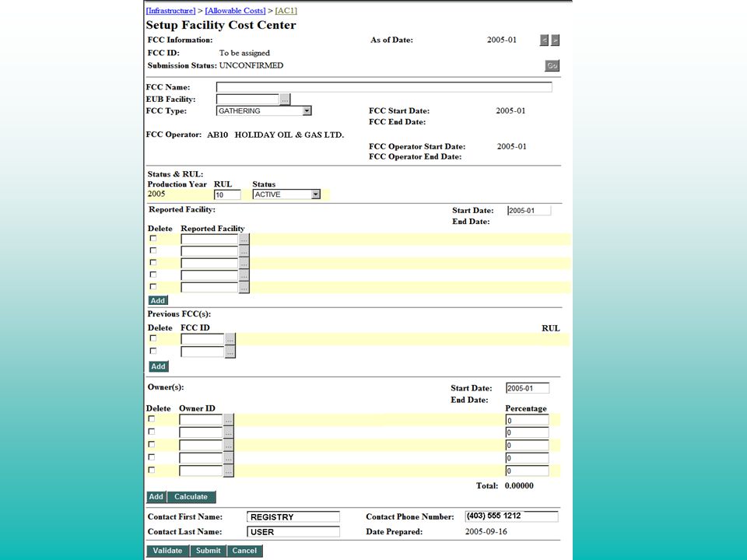The width and height of the screenshot is (747, 560).
Task: Open Infrastructure breadcrumb link
Action: coord(170,10)
